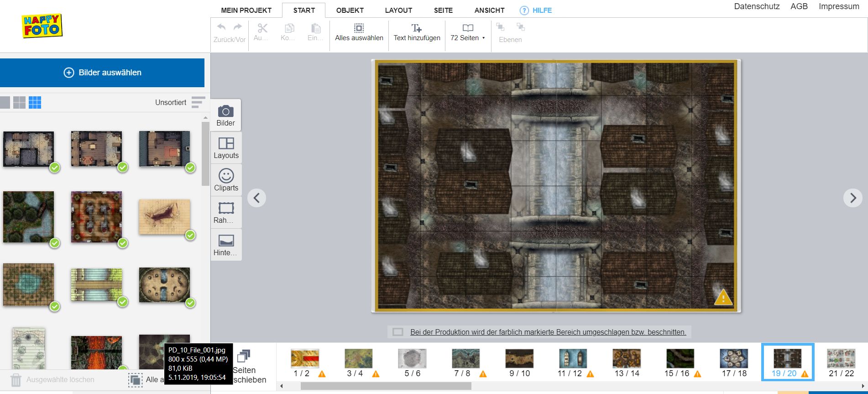The height and width of the screenshot is (394, 868).
Task: Switch to three-column grid view
Action: click(35, 103)
